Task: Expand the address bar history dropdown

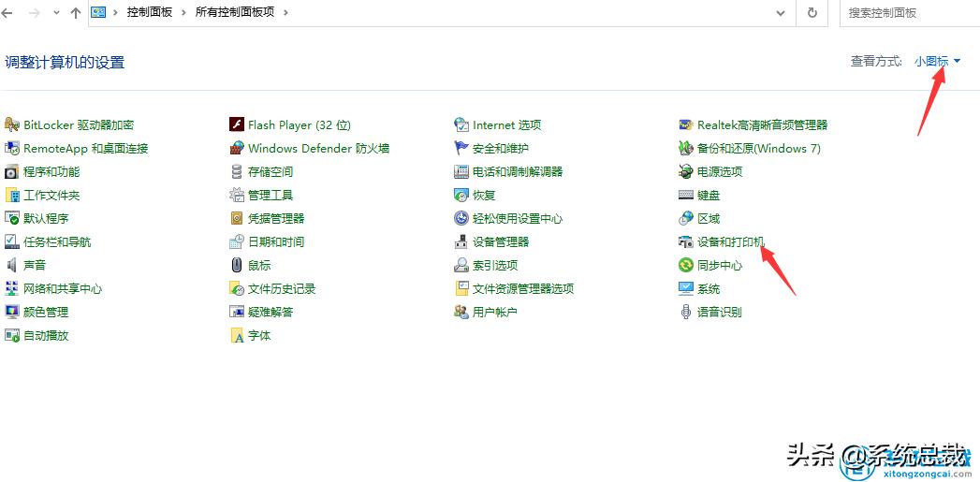Action: click(781, 12)
